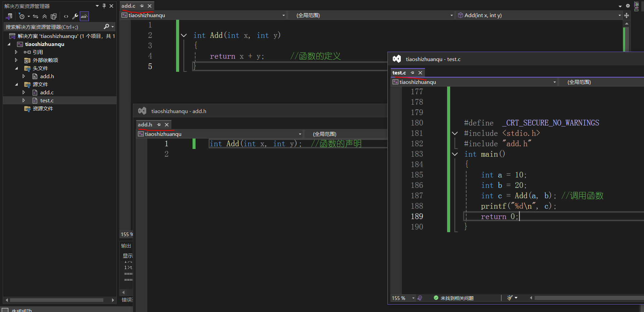Switch to the add.c editor tab
Viewport: 644px width, 312px height.
(x=128, y=6)
